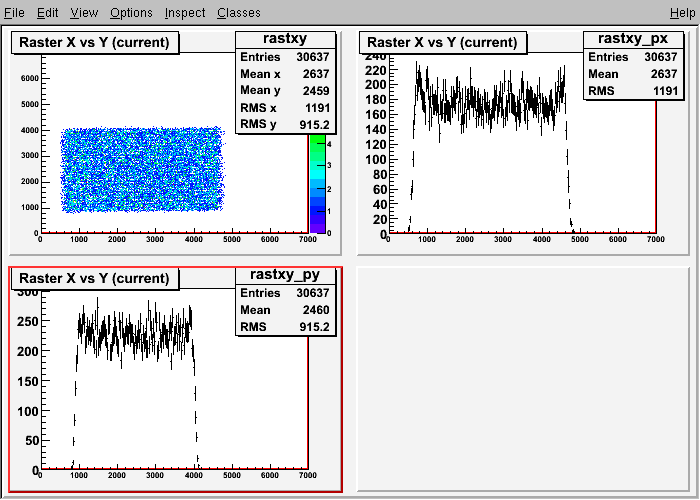This screenshot has width=700, height=500.
Task: Click the 250 y-axis label in rastxy_py plot
Action: click(28, 321)
